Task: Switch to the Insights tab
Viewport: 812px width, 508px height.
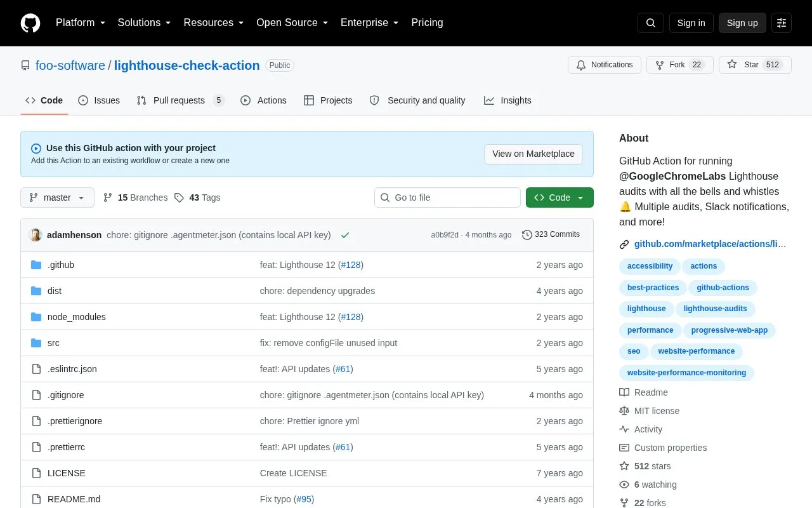Action: click(507, 100)
